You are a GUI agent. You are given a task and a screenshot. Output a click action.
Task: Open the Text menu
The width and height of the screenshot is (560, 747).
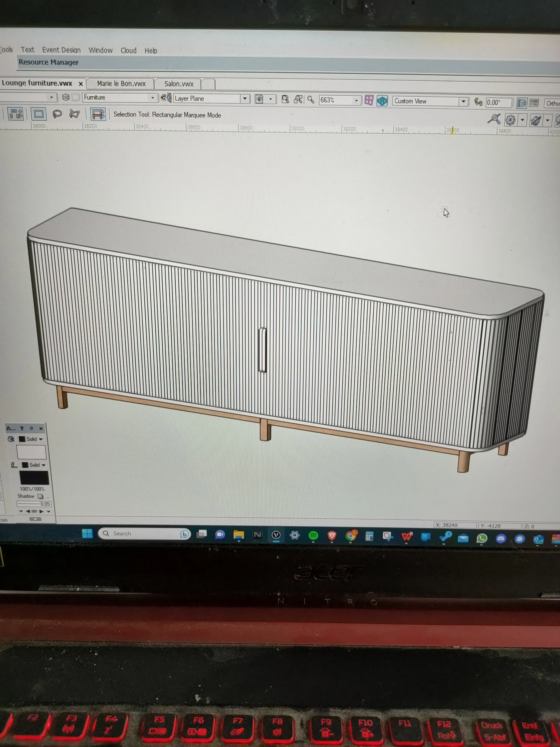[27, 50]
